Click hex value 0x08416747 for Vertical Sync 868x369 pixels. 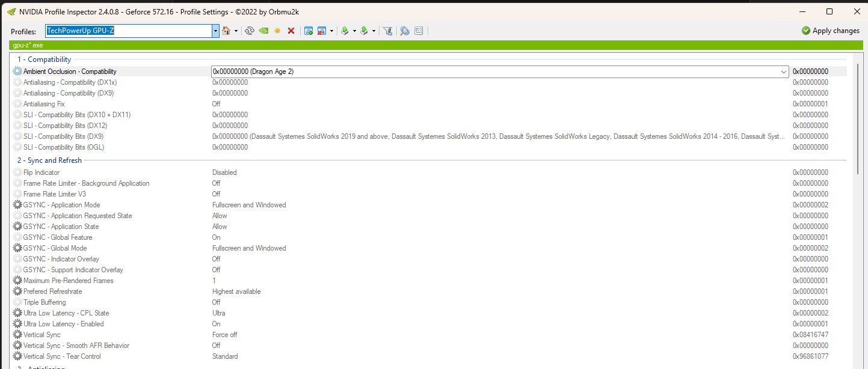point(810,335)
